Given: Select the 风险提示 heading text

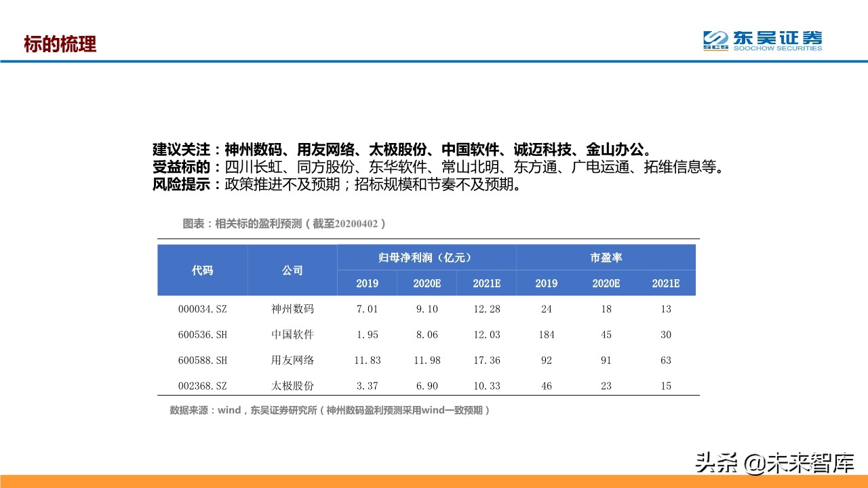Looking at the screenshot, I should click(182, 184).
